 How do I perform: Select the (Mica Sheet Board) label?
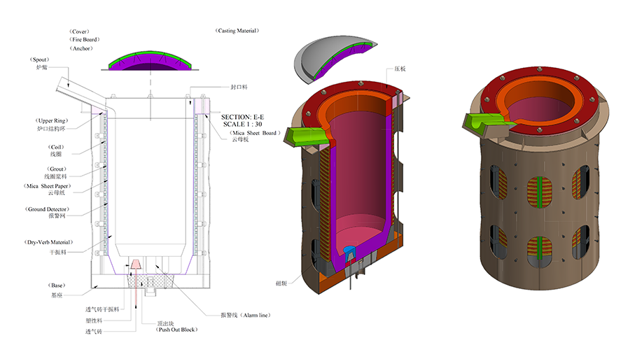tap(255, 132)
